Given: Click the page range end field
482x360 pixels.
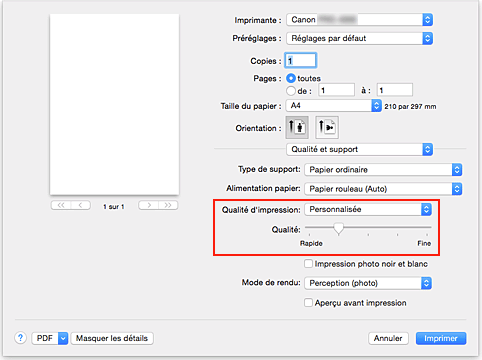Looking at the screenshot, I should point(395,90).
